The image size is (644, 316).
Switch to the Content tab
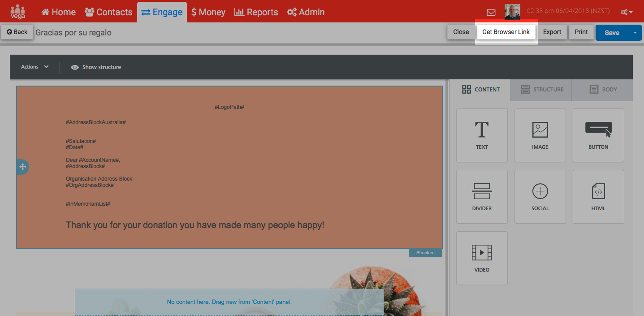(480, 89)
